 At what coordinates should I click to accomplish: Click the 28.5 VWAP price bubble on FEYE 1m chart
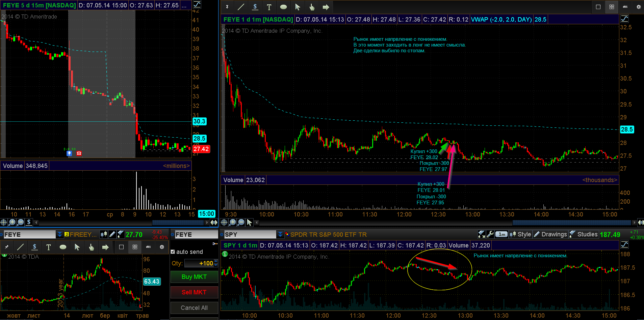(x=627, y=129)
